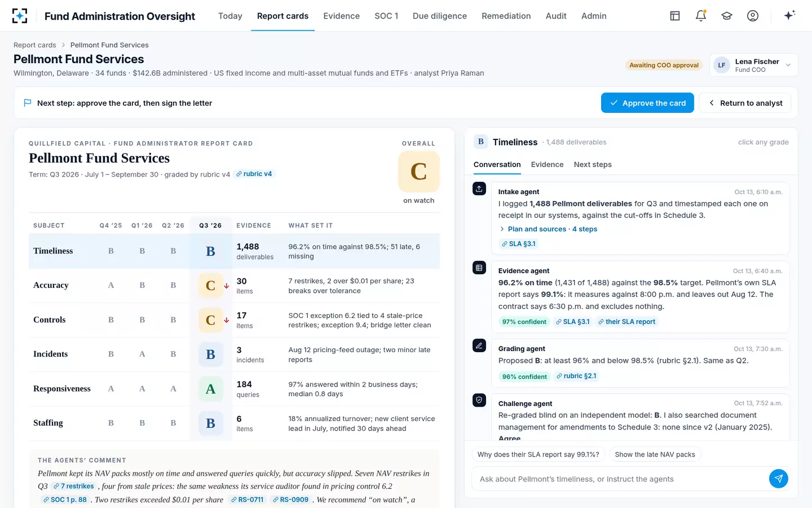
Task: Open the RS-0711 reference link
Action: (x=247, y=500)
